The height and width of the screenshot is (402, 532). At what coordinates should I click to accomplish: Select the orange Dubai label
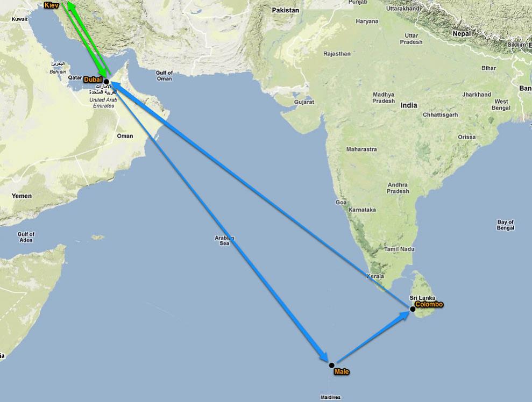[x=93, y=80]
